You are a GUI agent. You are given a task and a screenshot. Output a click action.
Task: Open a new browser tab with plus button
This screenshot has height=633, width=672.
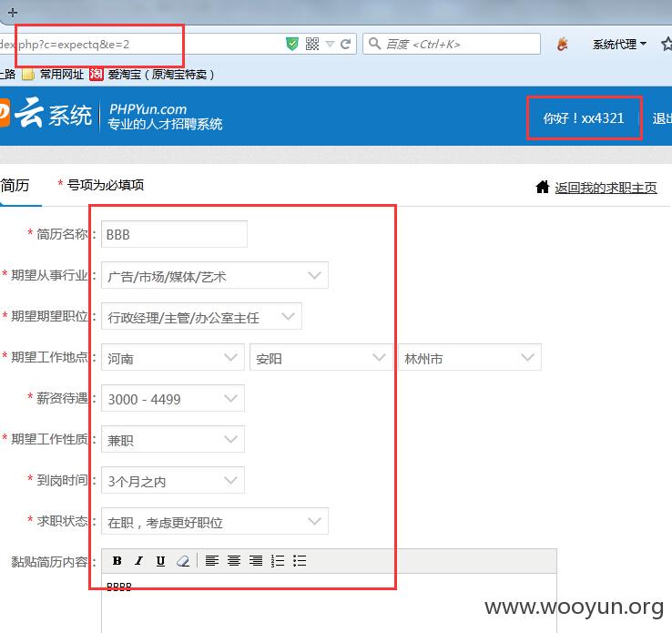13,13
